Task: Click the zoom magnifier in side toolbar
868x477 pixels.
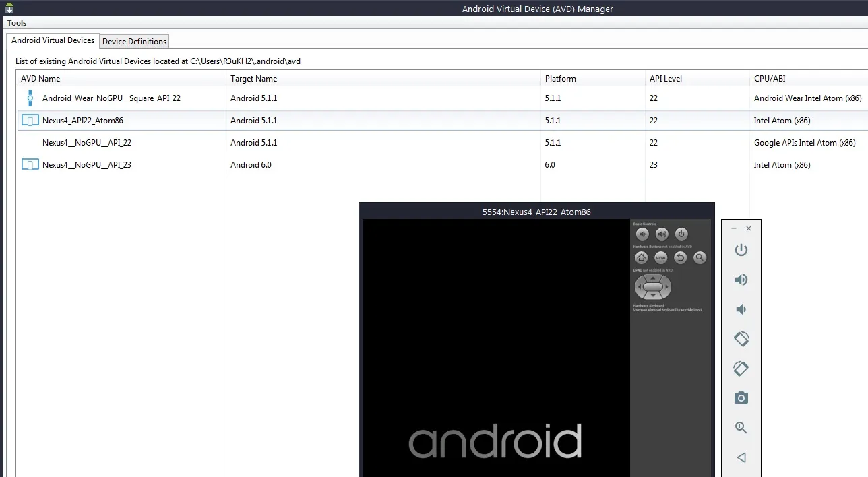Action: (741, 427)
